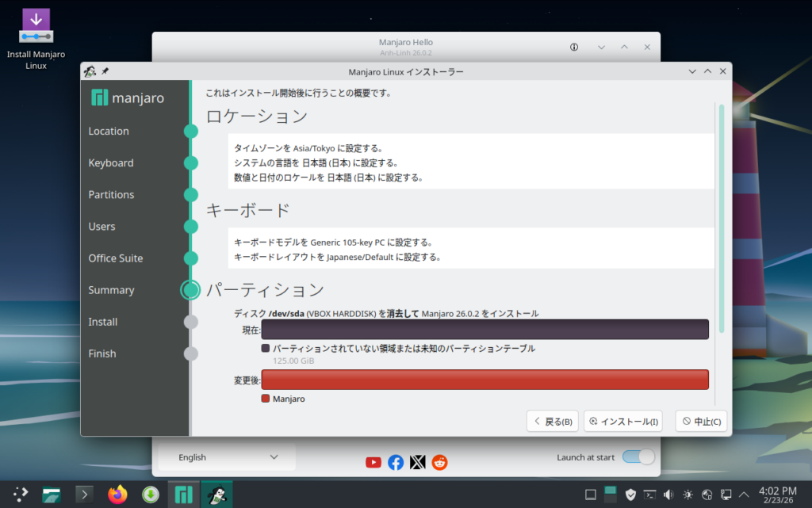
Task: Click the インストール(I) install button
Action: [622, 422]
